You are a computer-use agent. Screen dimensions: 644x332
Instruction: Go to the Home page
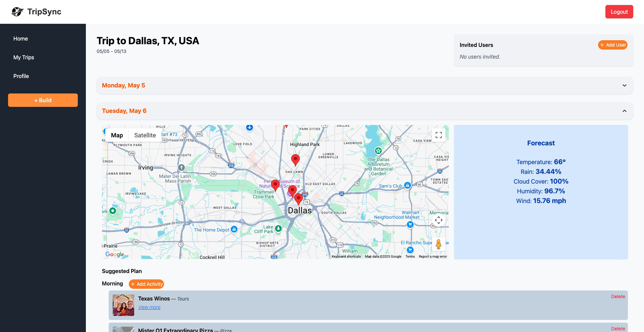21,39
